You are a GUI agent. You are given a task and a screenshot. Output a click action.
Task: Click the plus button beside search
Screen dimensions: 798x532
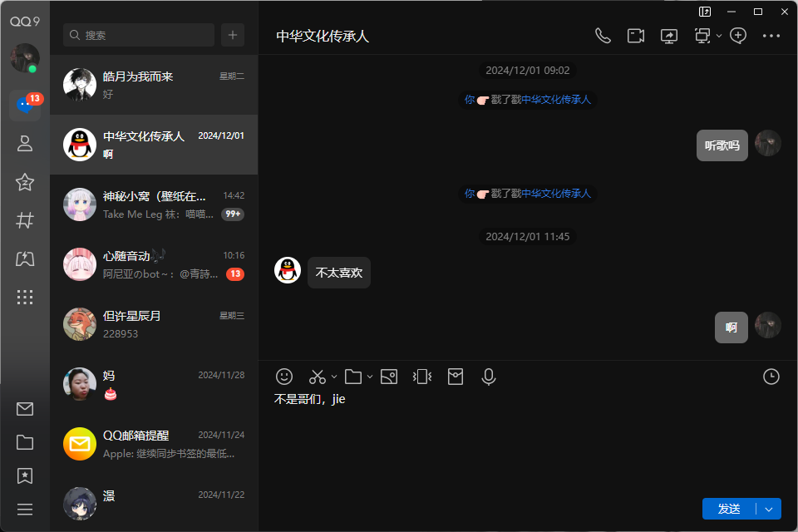click(x=233, y=35)
